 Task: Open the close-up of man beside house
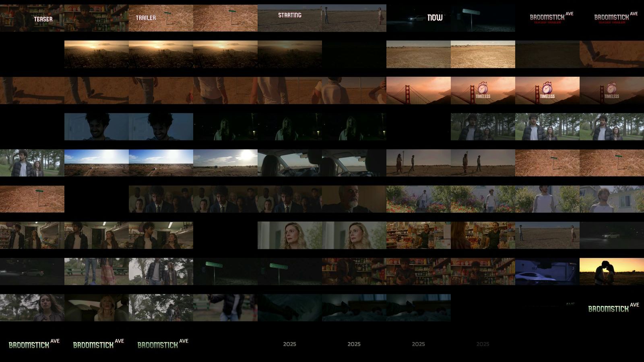point(612,199)
